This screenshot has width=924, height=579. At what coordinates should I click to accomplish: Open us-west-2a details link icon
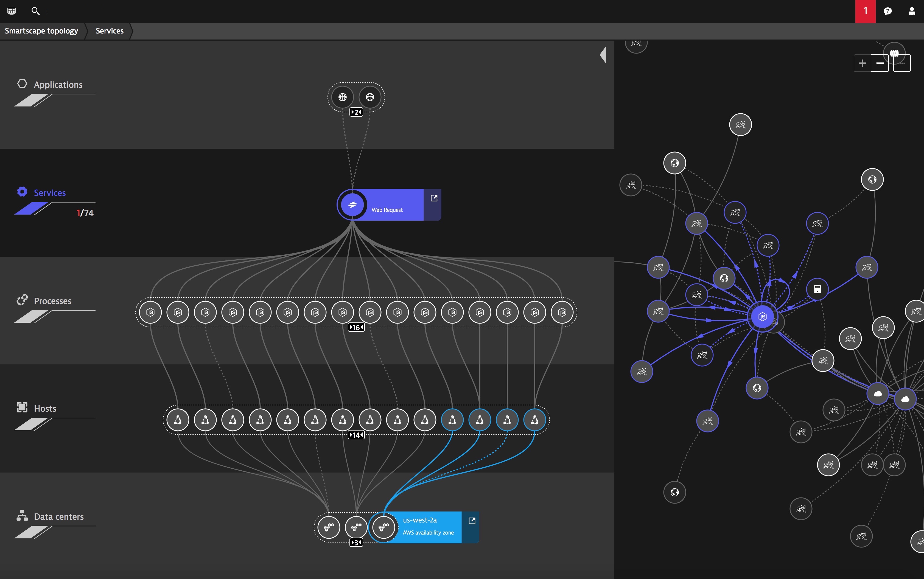coord(472,521)
